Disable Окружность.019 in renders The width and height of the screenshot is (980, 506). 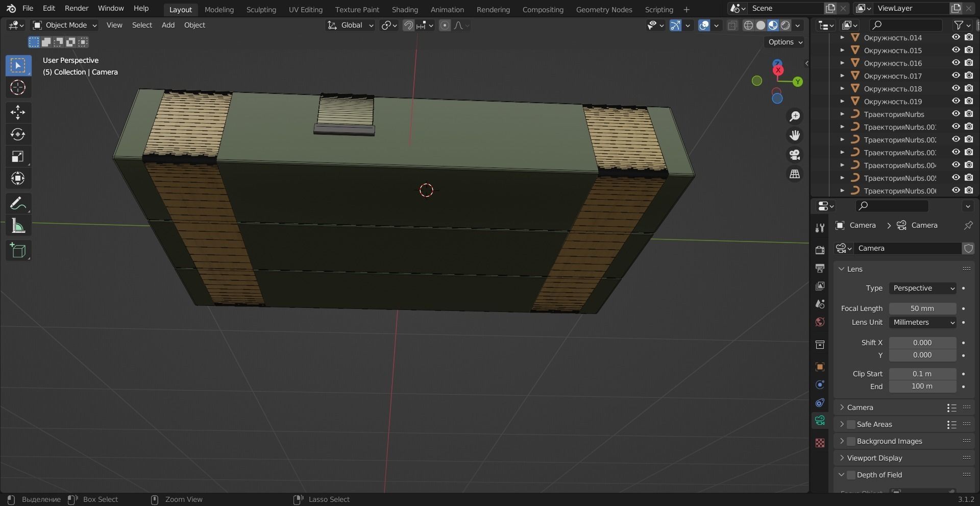(x=969, y=101)
